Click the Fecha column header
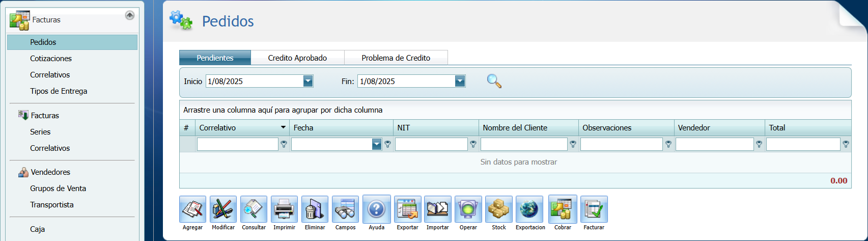This screenshot has width=868, height=241. pyautogui.click(x=342, y=128)
